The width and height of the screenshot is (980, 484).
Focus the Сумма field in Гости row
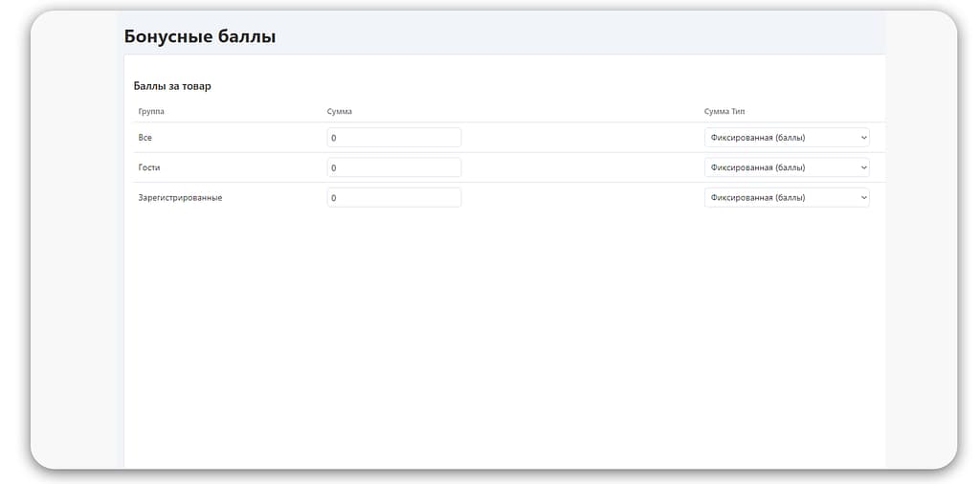pyautogui.click(x=393, y=167)
